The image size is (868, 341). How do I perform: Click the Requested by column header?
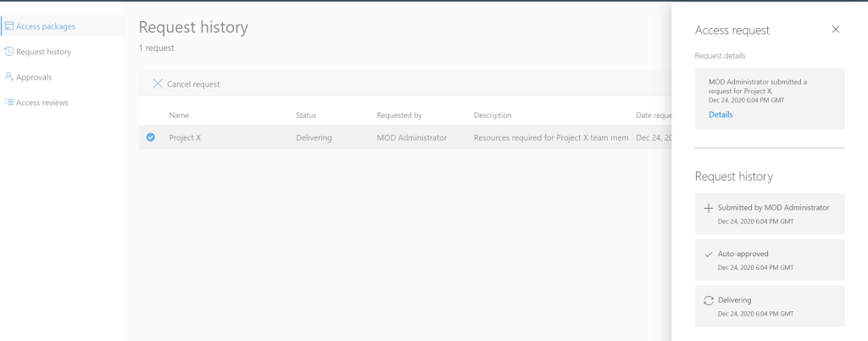coord(398,115)
